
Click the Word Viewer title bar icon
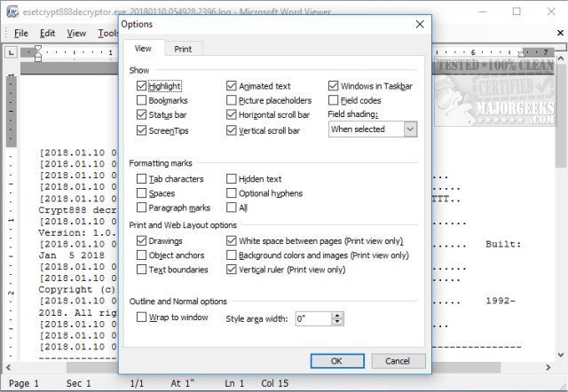12,12
